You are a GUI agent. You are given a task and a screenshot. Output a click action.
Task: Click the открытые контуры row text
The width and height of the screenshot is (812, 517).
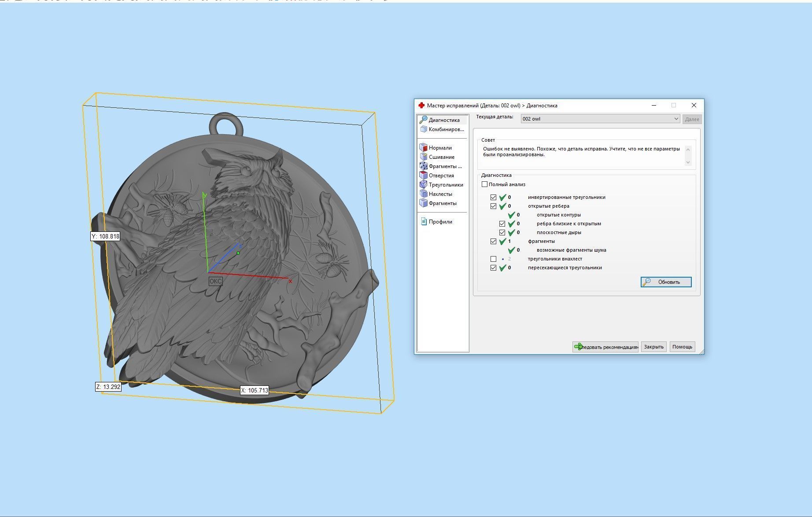[558, 215]
